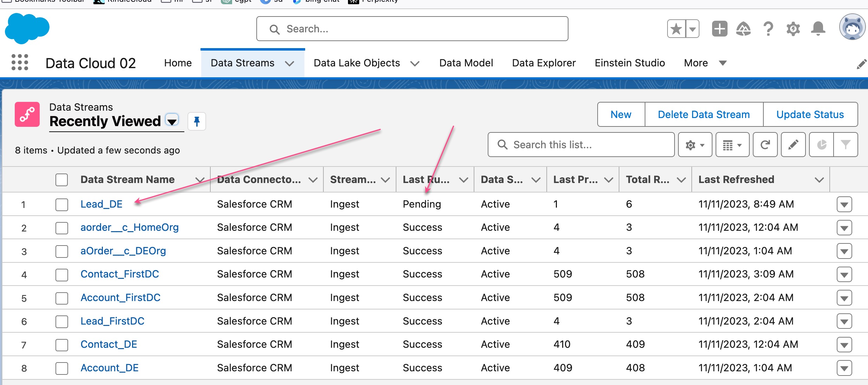Open the aOrder__c_DEOrg data stream link

coord(123,251)
